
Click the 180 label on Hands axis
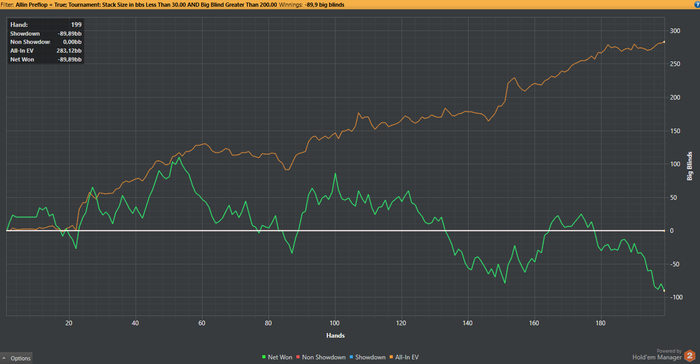tap(600, 323)
